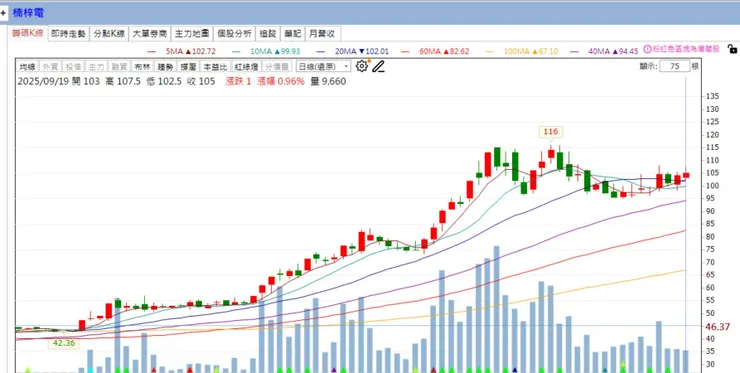Toggle the 本益比 indicator button
The image size is (740, 373).
tap(216, 67)
